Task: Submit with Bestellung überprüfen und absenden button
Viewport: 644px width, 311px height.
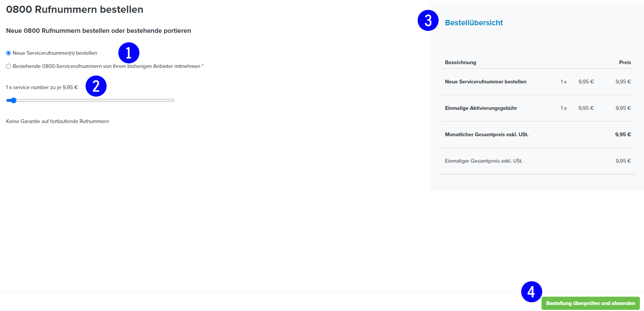Action: coord(590,303)
